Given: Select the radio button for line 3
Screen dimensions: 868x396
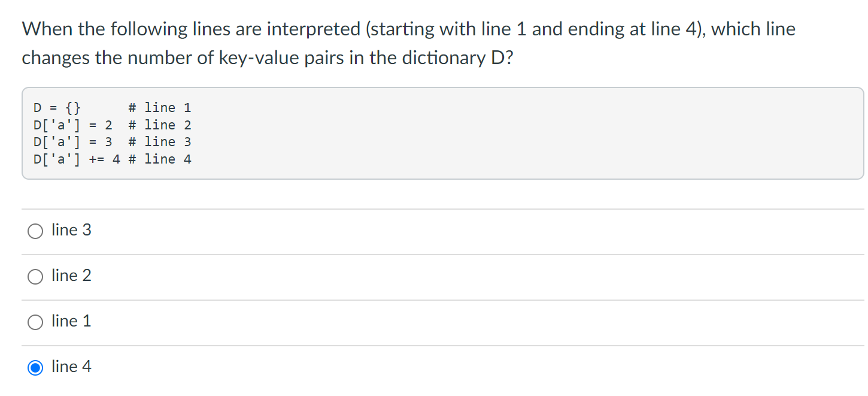Looking at the screenshot, I should [35, 231].
